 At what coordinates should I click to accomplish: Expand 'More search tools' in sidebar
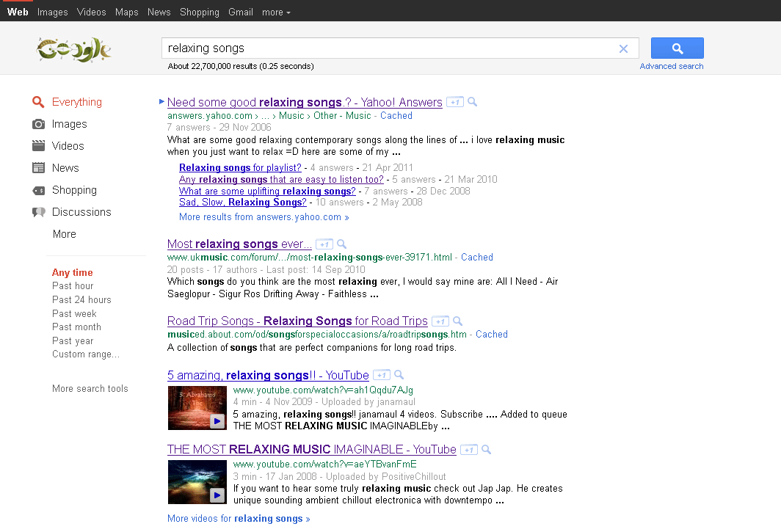click(x=90, y=388)
